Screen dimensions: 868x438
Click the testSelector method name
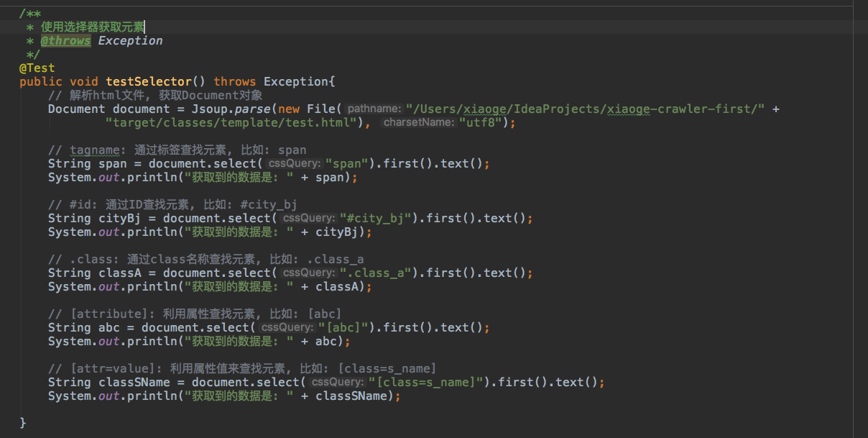[x=149, y=81]
